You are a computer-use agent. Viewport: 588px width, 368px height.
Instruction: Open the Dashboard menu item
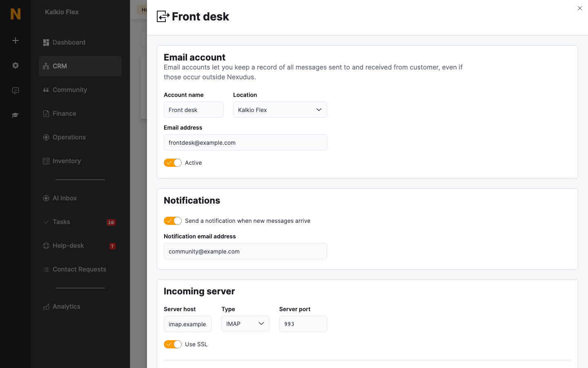(x=80, y=43)
